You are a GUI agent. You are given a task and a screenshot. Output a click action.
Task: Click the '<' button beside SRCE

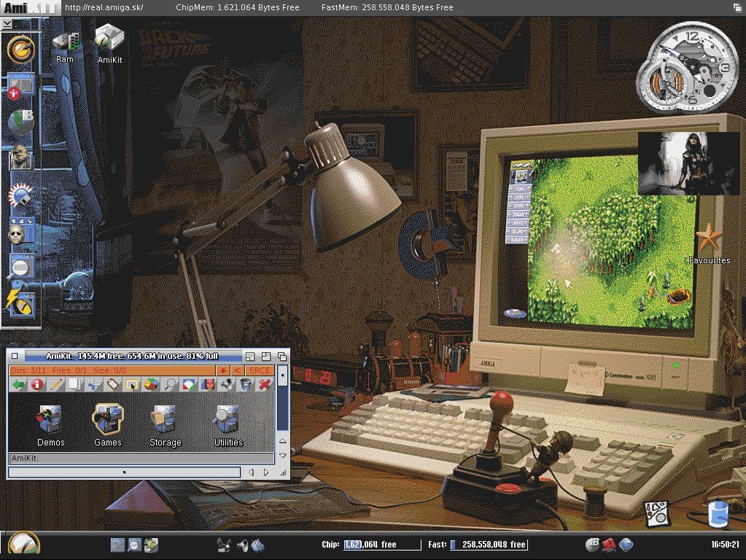[237, 370]
